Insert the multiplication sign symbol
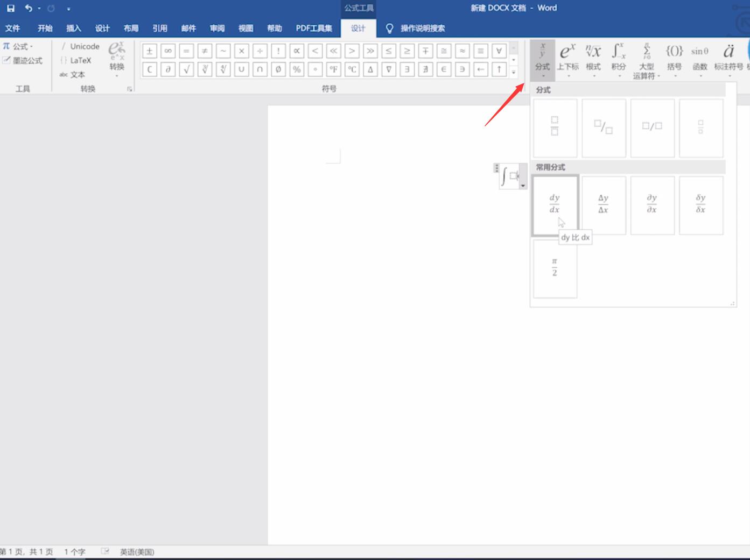750x560 pixels. 242,51
